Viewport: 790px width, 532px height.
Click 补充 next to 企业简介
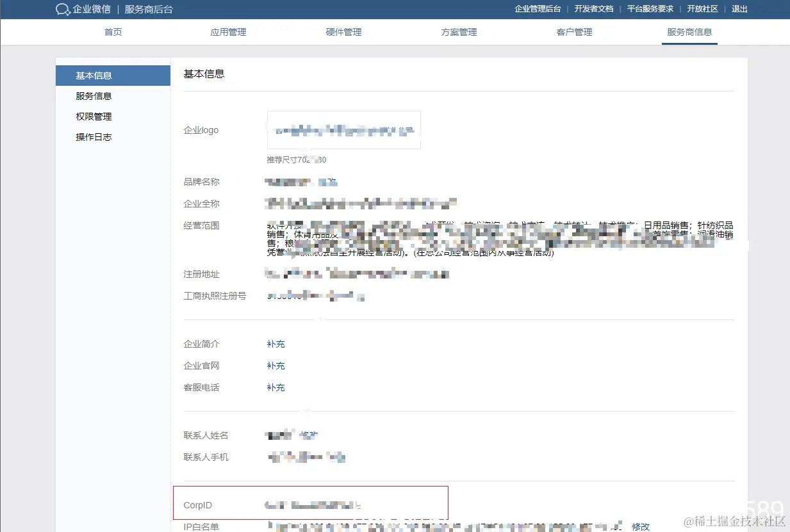[276, 344]
